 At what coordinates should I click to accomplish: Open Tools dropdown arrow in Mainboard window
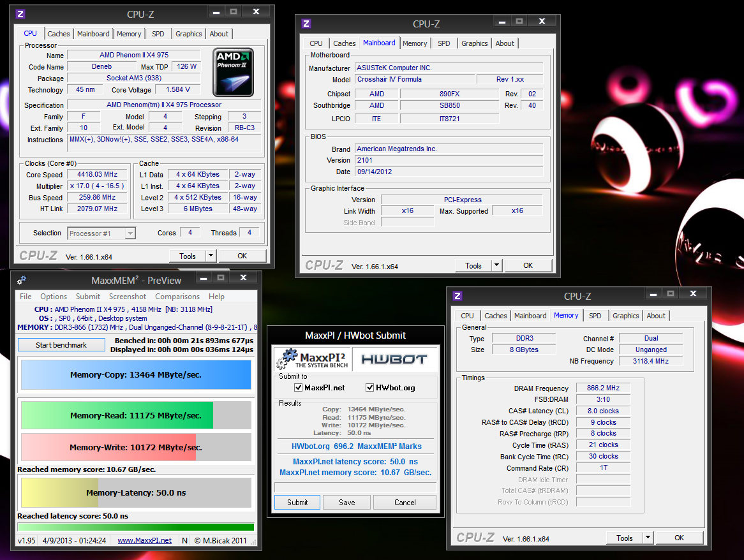(497, 265)
